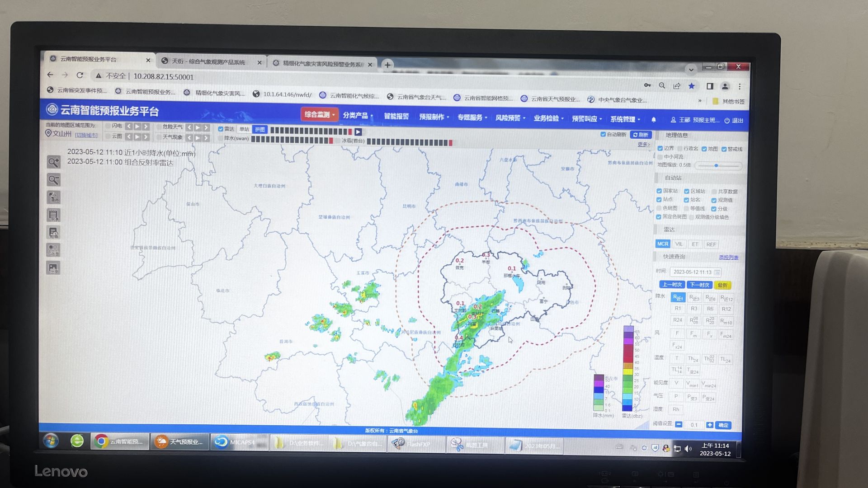Image resolution: width=868 pixels, height=488 pixels.
Task: Open the browser profile avatar icon
Action: 725,86
